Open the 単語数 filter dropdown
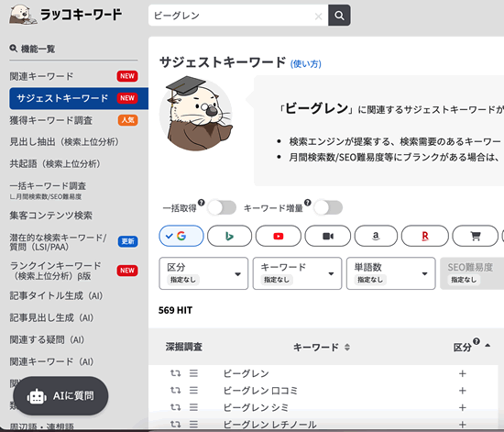This screenshot has width=504, height=432. coord(391,273)
